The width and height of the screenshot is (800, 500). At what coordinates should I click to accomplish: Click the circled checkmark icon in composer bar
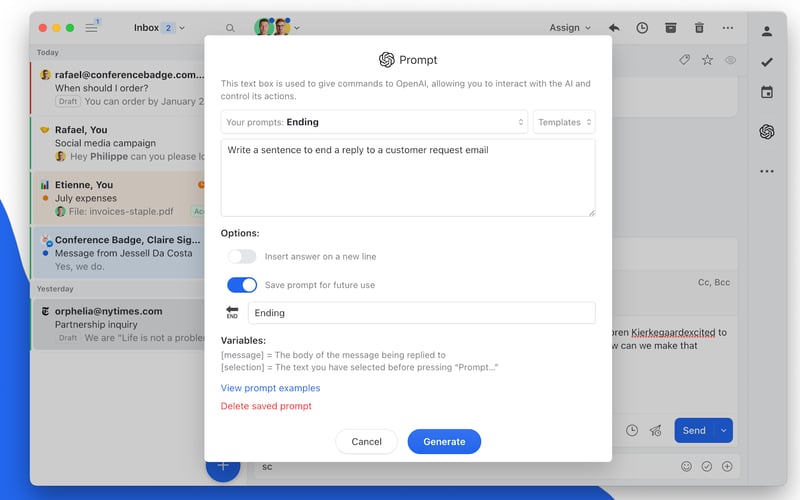coord(707,466)
